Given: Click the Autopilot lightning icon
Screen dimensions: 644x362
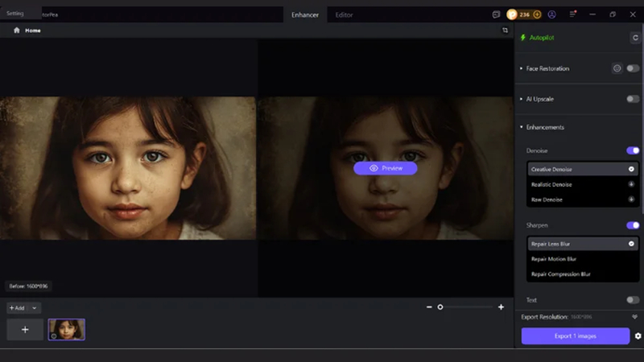Looking at the screenshot, I should (x=522, y=37).
